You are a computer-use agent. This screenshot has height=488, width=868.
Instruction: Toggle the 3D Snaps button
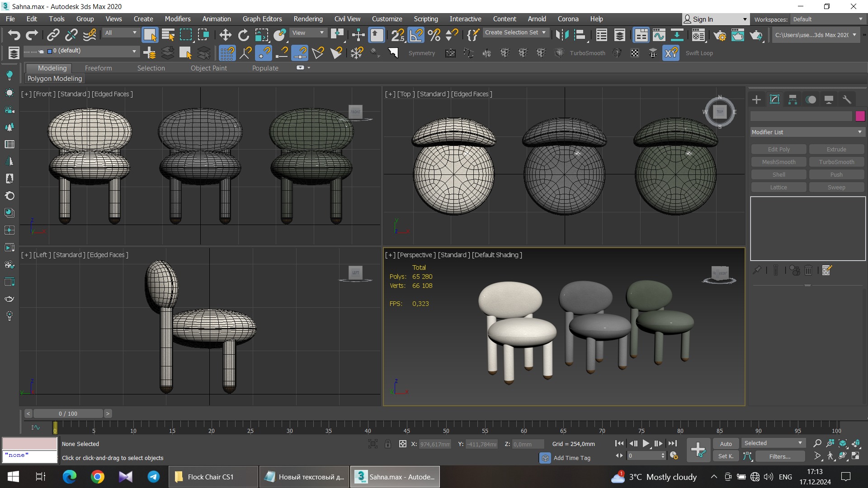(x=397, y=35)
